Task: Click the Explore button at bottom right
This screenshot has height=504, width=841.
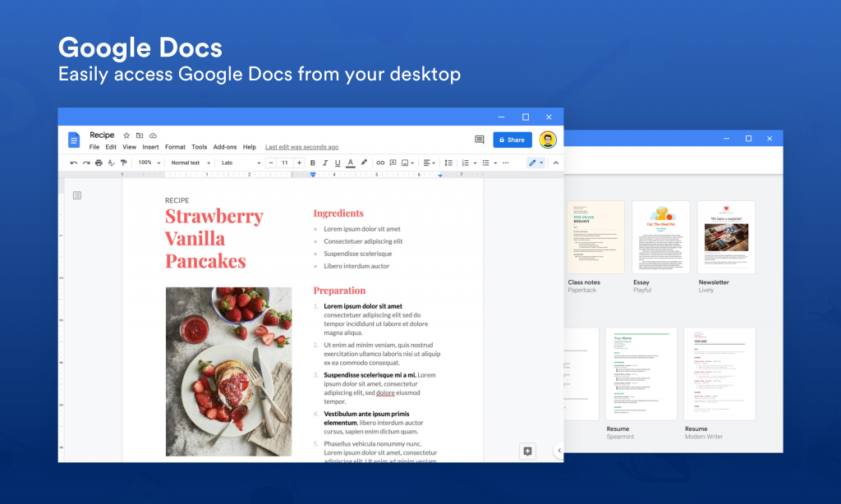Action: [527, 451]
